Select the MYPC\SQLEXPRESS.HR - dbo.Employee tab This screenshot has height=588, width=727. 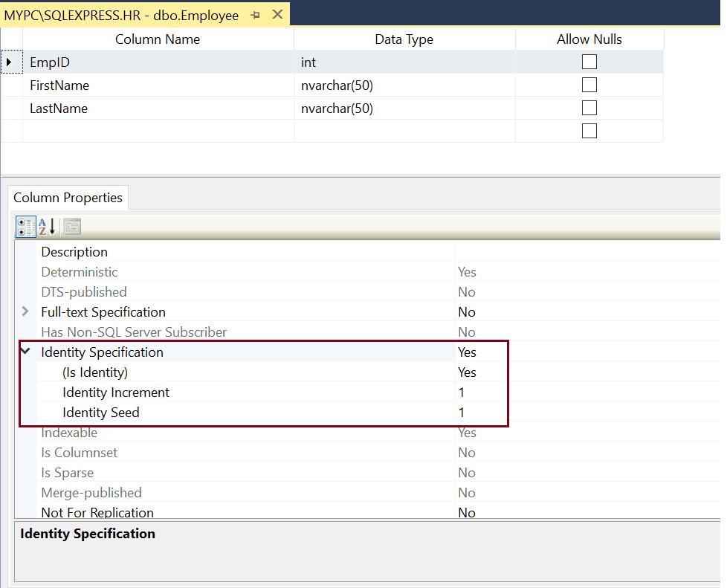[123, 15]
